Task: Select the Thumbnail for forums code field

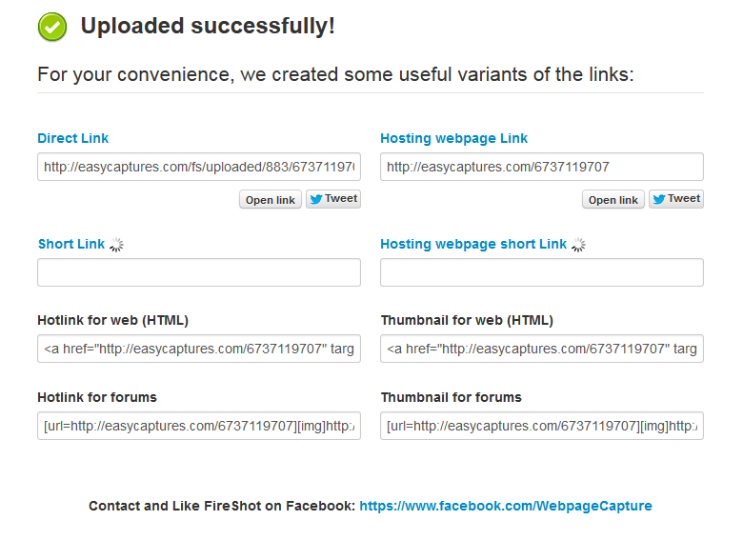Action: 542,426
